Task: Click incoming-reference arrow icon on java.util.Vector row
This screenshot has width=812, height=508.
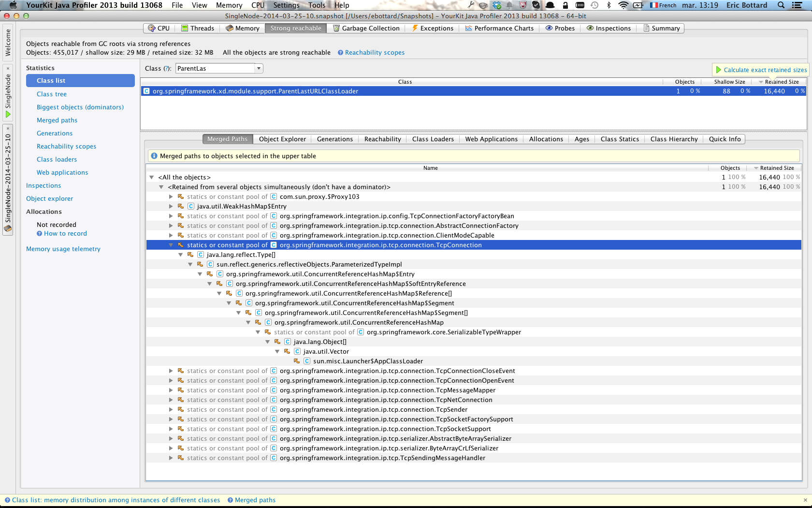Action: tap(287, 351)
